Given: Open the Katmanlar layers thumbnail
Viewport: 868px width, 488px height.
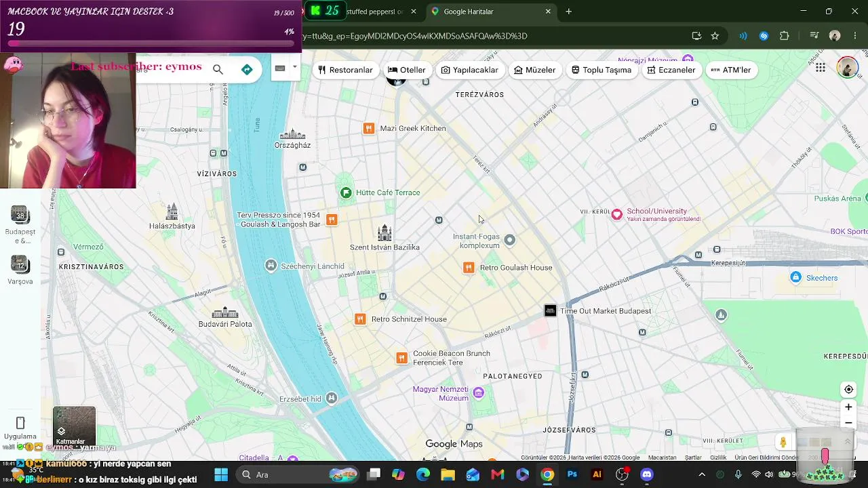Looking at the screenshot, I should [x=74, y=426].
